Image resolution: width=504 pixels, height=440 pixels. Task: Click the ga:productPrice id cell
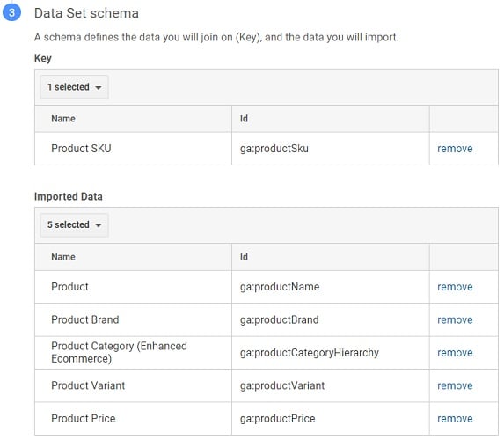tap(331, 419)
